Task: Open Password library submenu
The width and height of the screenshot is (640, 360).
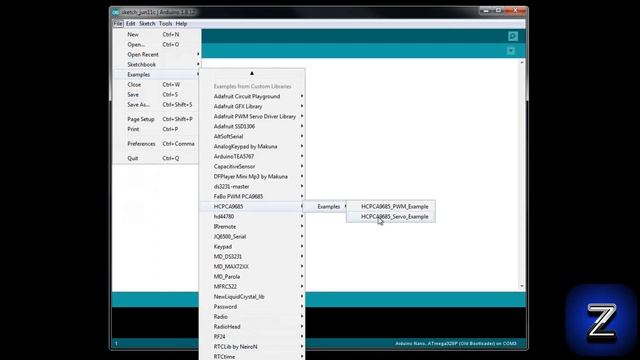Action: pyautogui.click(x=252, y=307)
